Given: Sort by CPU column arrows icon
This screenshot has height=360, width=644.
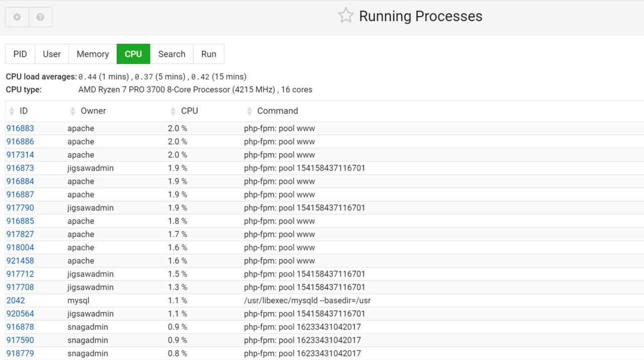Looking at the screenshot, I should coord(174,111).
